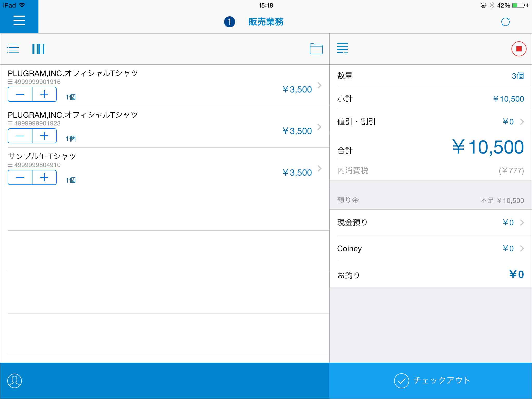
Task: Select the サンプル缶 Tシャツ item name
Action: point(42,156)
